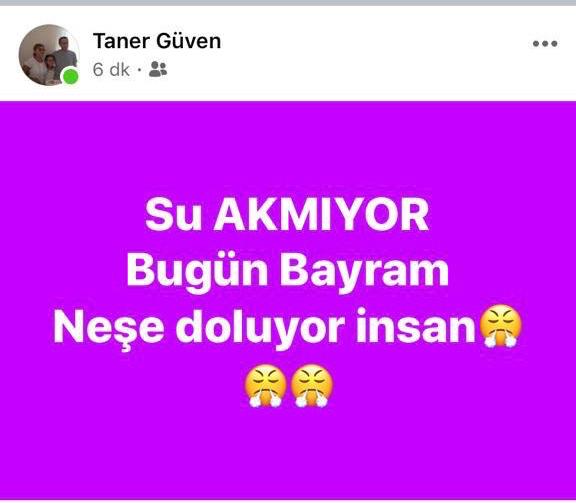Viewport: 576px width, 503px height.
Task: Open the three-dot post options menu
Action: [545, 44]
